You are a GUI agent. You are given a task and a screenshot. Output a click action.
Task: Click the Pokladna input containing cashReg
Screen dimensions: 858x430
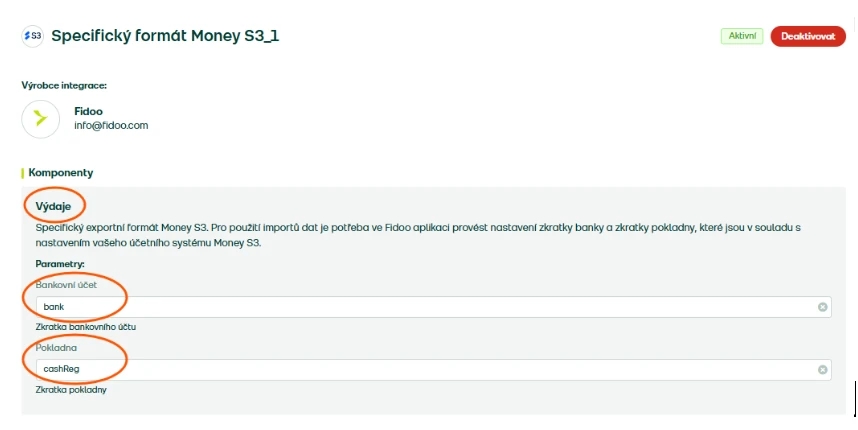(x=433, y=370)
